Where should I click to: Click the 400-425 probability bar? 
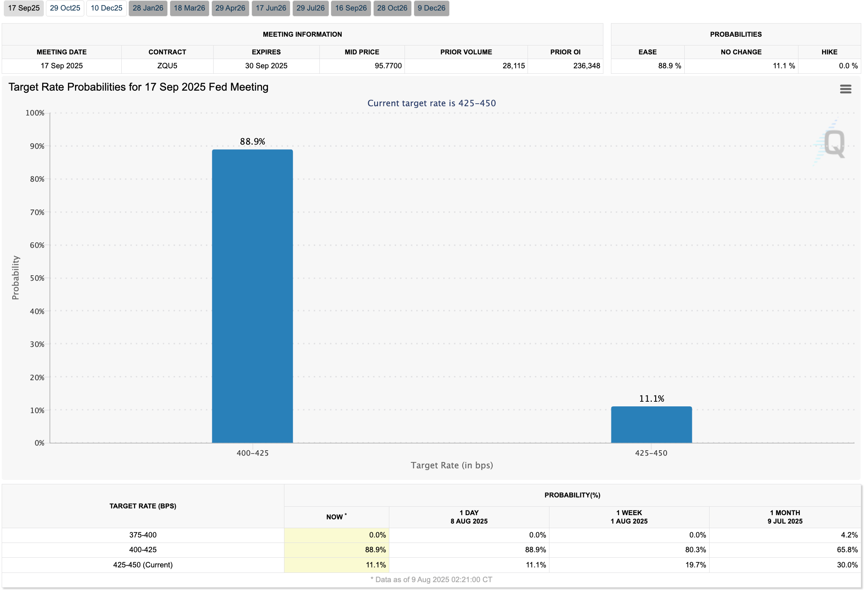point(252,296)
